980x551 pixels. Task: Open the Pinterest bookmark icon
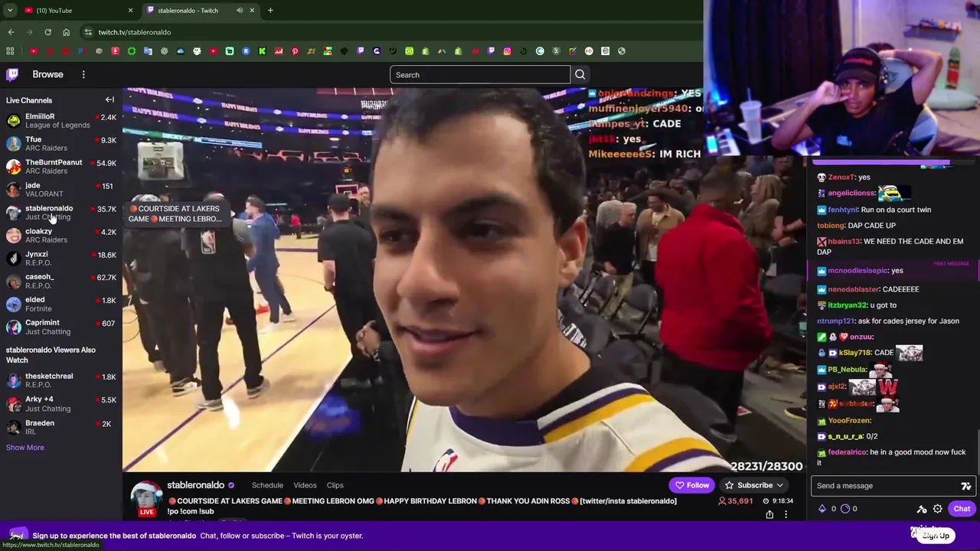coord(295,51)
